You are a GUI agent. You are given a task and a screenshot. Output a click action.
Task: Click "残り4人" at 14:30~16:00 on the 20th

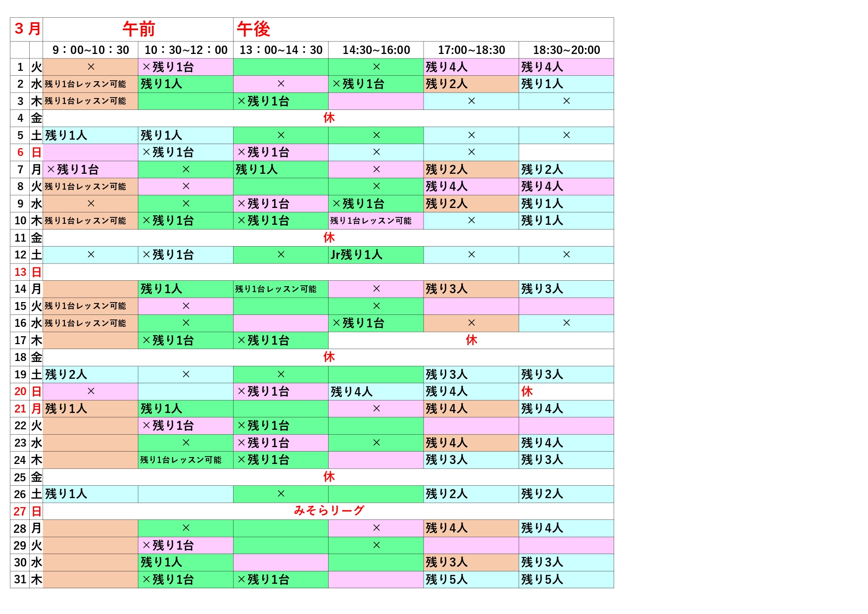pos(351,392)
